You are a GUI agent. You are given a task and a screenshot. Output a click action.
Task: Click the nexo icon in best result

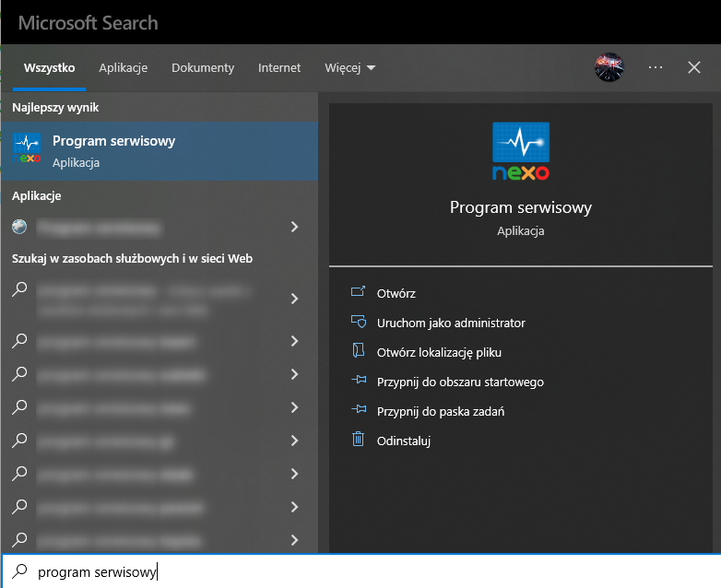(x=28, y=148)
